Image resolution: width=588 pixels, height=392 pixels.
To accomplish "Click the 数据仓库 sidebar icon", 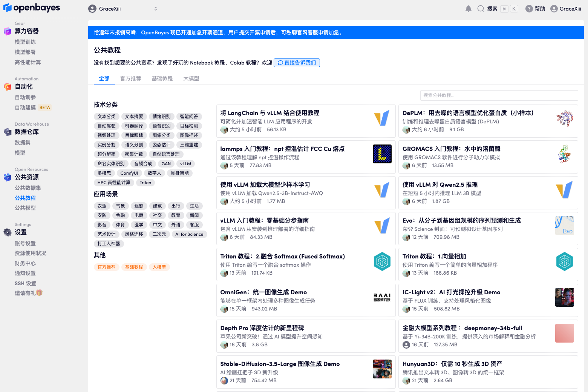I will point(8,132).
